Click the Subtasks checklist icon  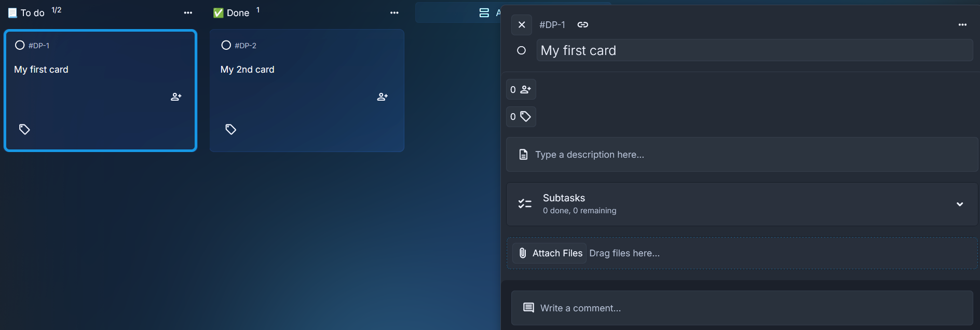[525, 204]
